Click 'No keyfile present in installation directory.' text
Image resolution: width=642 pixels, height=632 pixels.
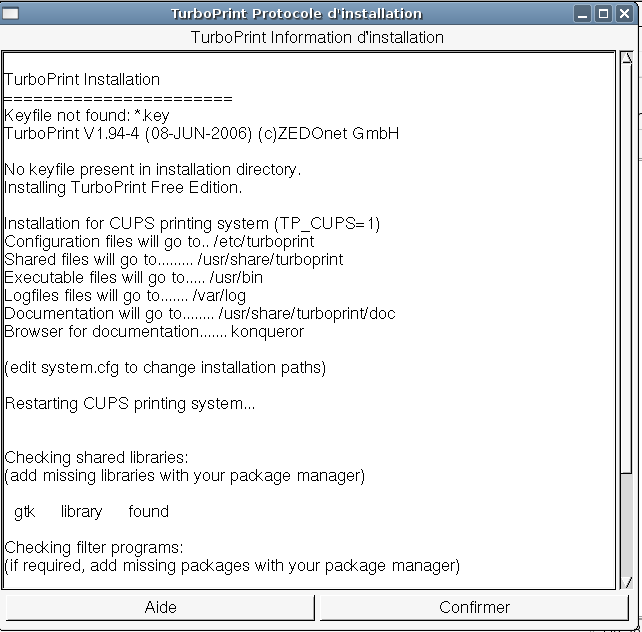pos(152,170)
